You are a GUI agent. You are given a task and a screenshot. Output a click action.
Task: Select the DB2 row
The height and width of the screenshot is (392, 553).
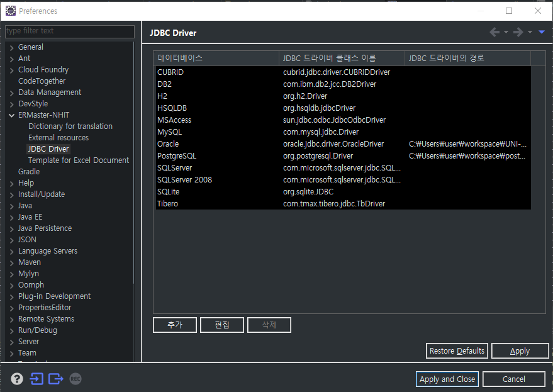(x=343, y=84)
